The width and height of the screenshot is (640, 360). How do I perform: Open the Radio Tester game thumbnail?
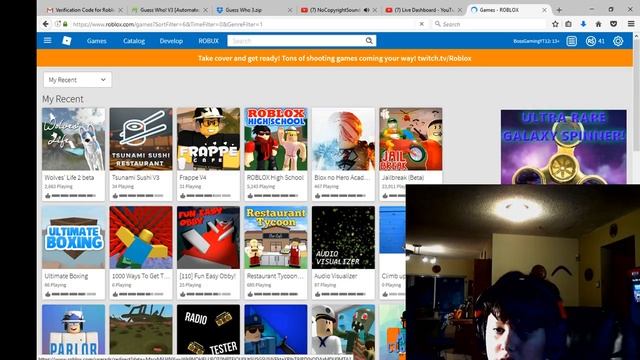[x=209, y=329]
